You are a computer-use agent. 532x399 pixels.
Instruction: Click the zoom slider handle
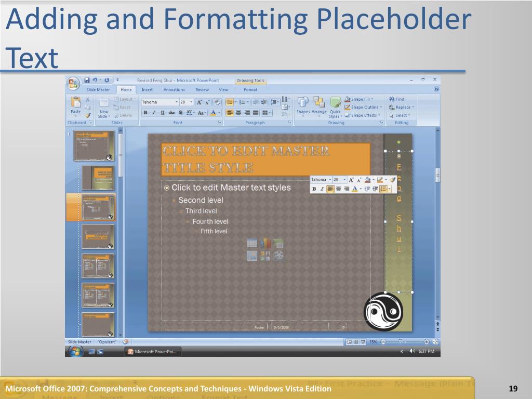pos(401,341)
